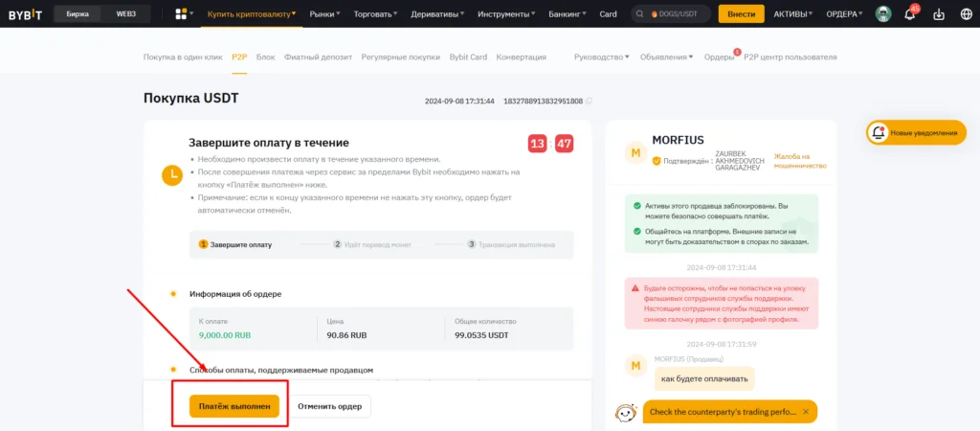Click the order number 1832788913832951808
The height and width of the screenshot is (431, 980).
tap(544, 101)
